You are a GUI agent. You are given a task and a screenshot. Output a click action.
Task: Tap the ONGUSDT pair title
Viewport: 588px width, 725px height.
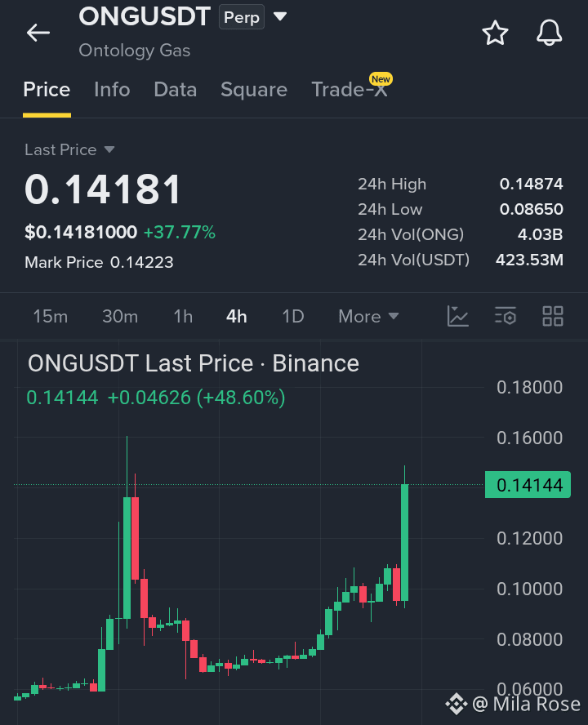click(145, 16)
